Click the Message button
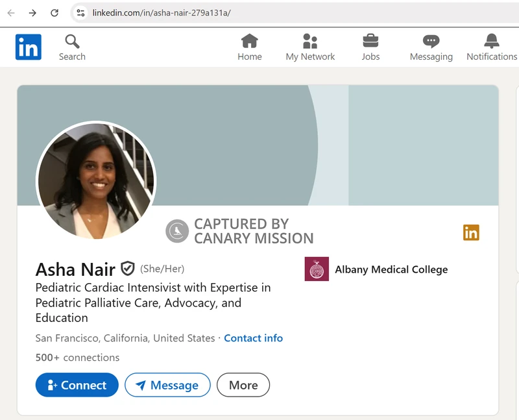 167,385
